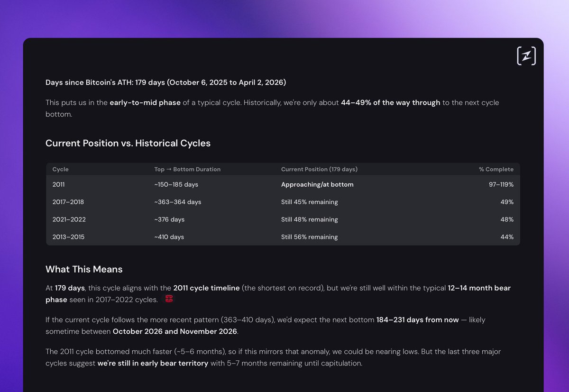Click the Cycle column header

coord(60,169)
